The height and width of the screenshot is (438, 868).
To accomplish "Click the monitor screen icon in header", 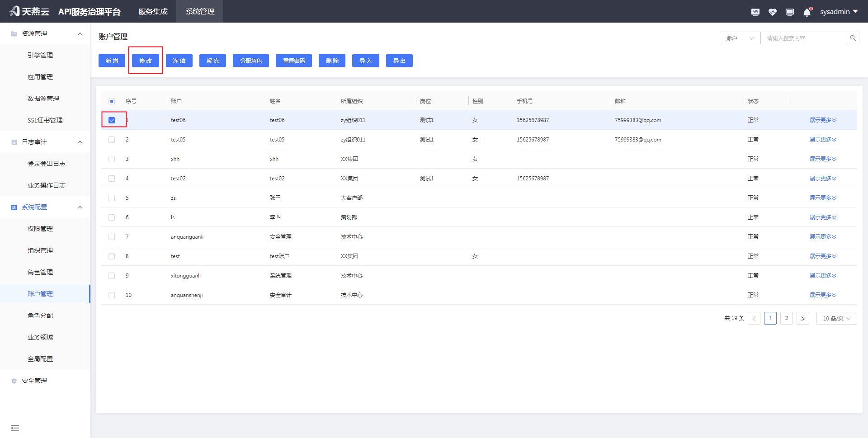I will click(789, 12).
